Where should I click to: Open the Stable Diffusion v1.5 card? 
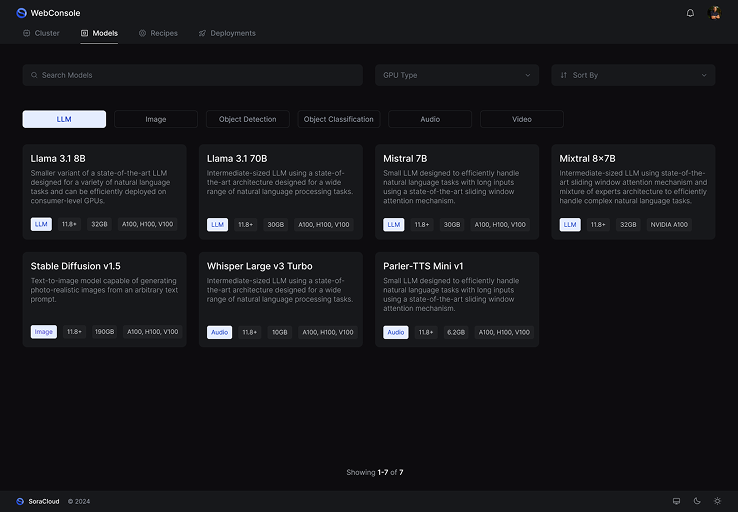click(104, 300)
